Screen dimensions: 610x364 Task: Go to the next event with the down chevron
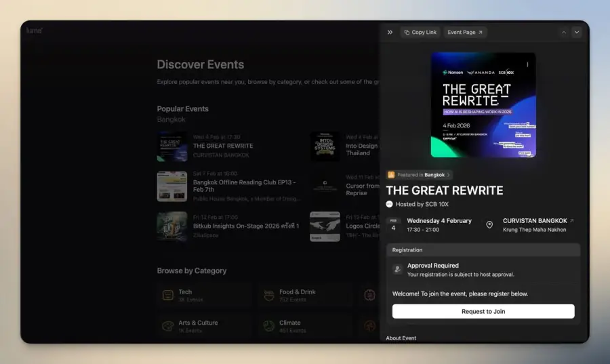[577, 33]
